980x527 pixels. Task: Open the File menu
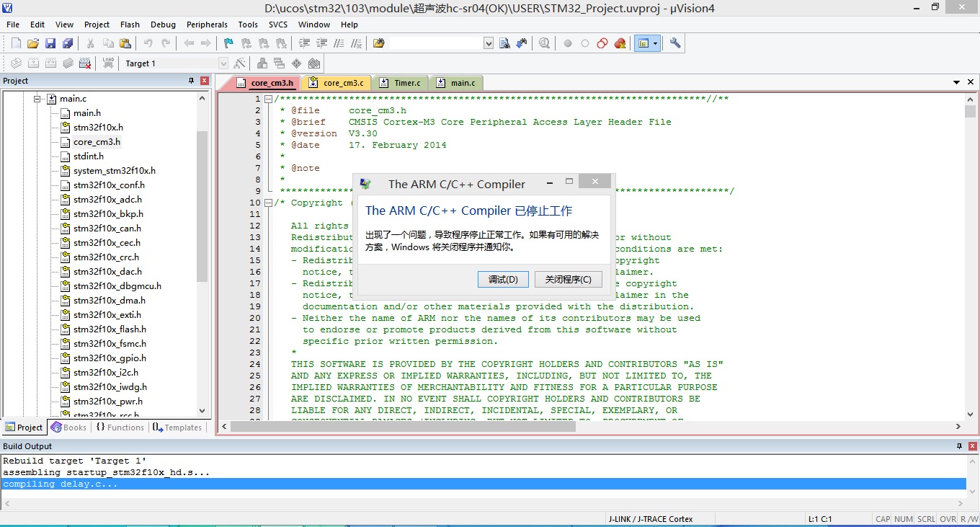13,25
